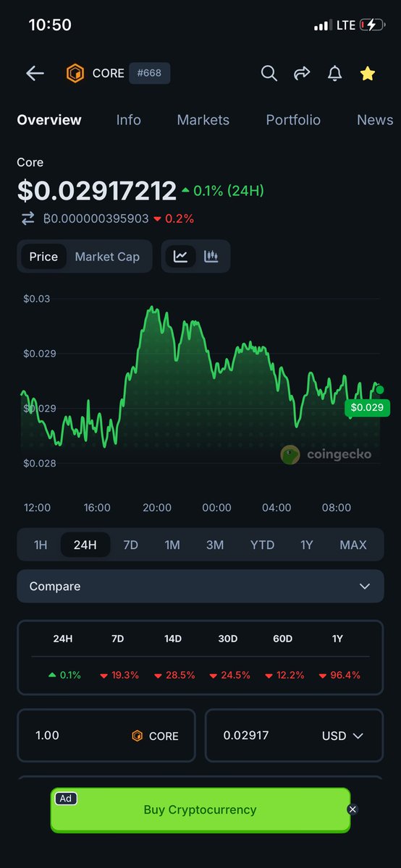Tap the 24H change value 0.1% in table

(64, 675)
